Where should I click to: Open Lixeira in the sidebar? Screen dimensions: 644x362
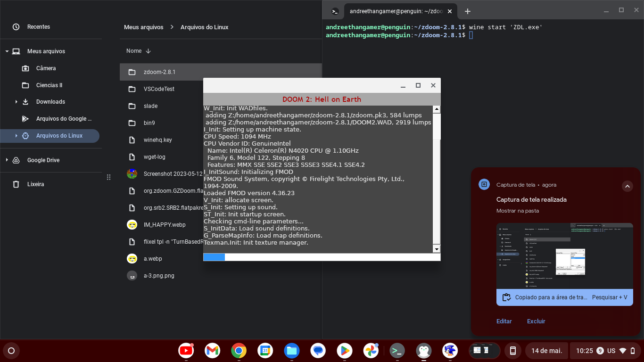pos(35,184)
